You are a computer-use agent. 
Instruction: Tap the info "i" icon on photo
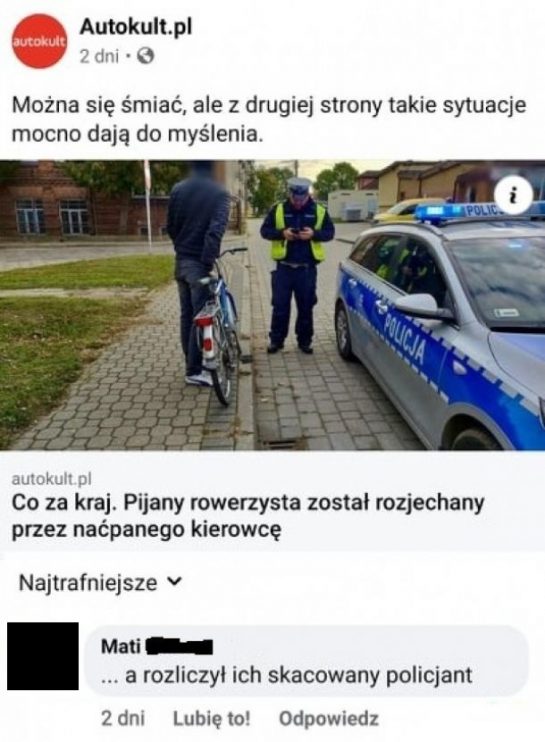point(513,195)
